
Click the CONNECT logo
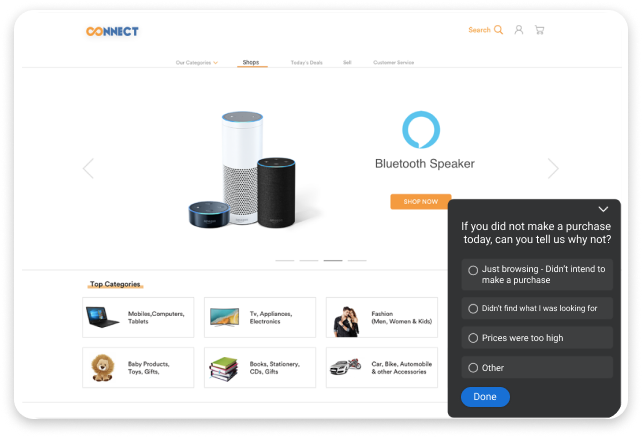point(112,32)
